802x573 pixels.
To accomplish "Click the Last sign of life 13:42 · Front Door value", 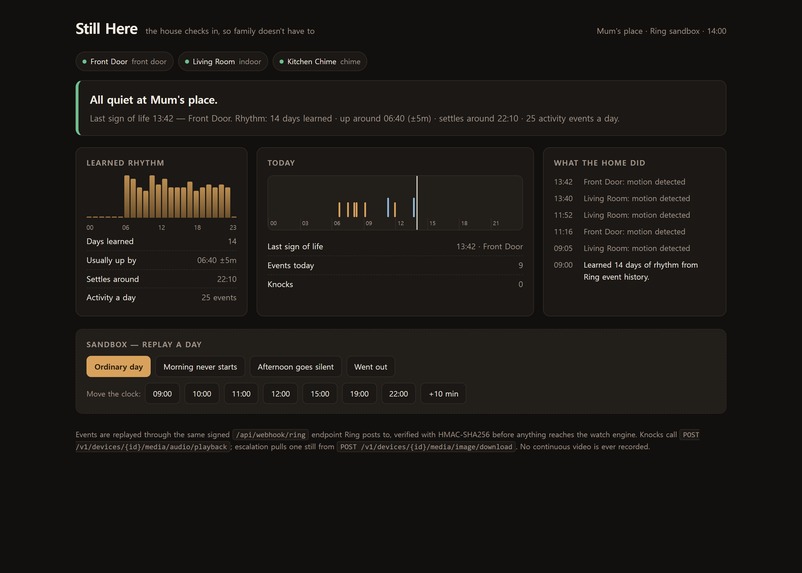I will click(x=489, y=247).
